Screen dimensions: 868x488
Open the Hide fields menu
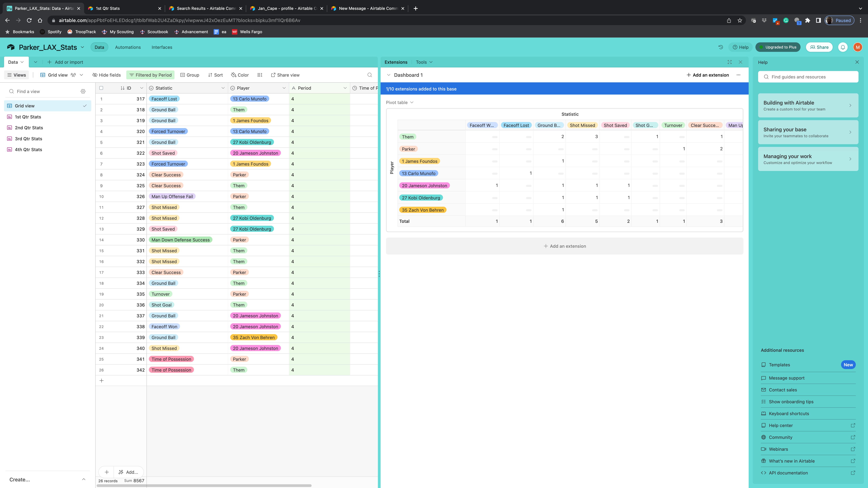click(106, 75)
